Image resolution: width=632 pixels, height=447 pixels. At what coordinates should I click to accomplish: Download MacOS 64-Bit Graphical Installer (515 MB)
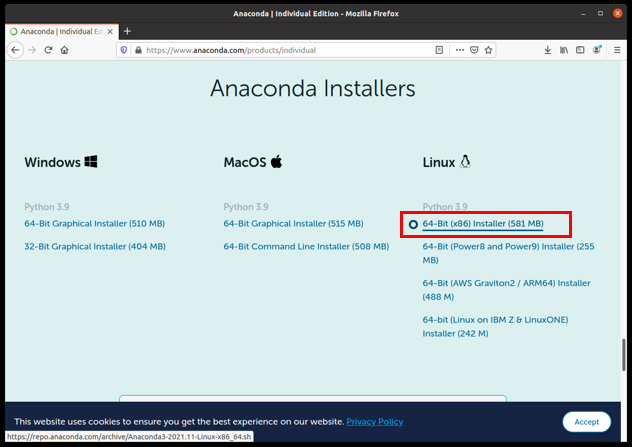[293, 223]
